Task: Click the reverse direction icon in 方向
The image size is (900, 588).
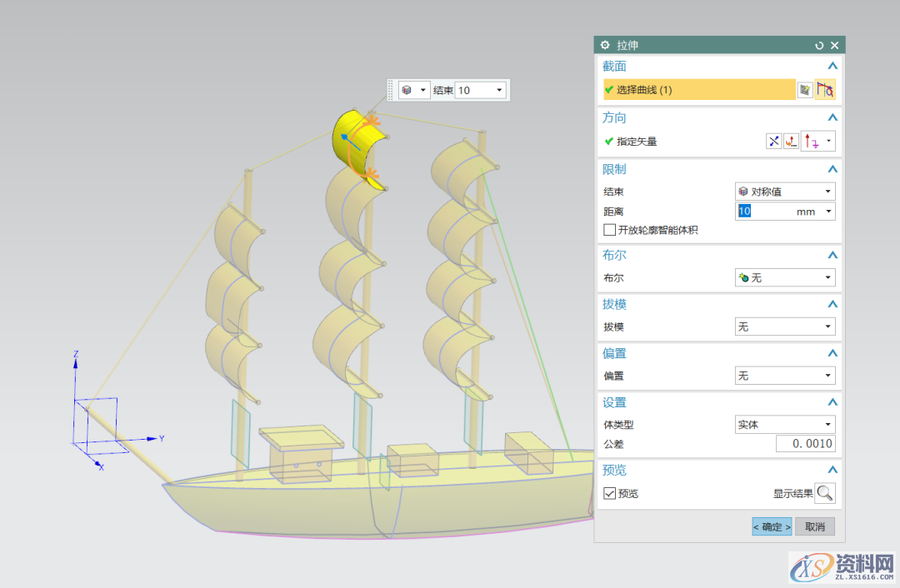Action: (774, 142)
